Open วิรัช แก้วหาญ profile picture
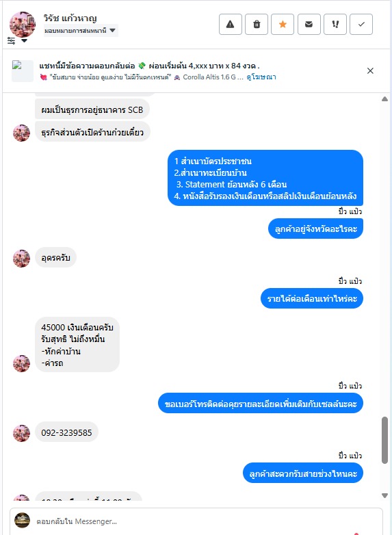Screen dimensions: 392x535 coord(23,24)
